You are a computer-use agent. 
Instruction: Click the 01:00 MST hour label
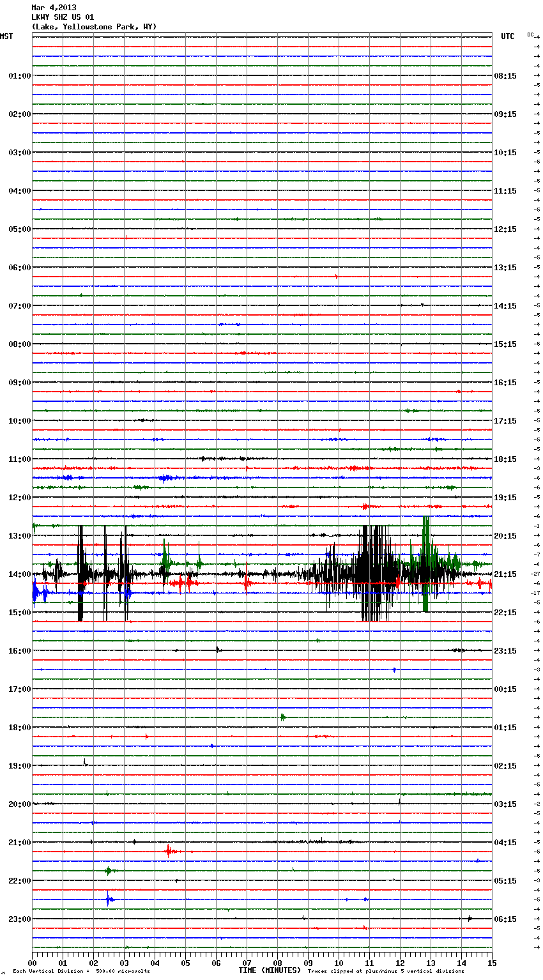[x=19, y=76]
